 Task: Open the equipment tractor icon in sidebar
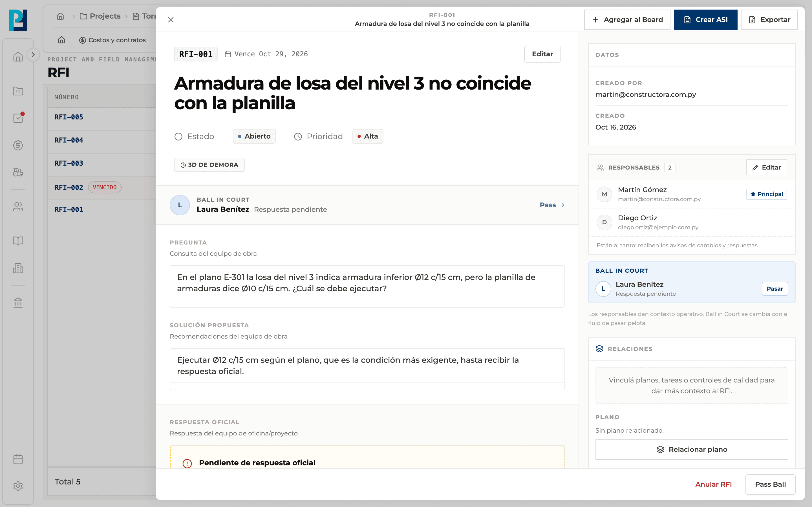coord(18,172)
